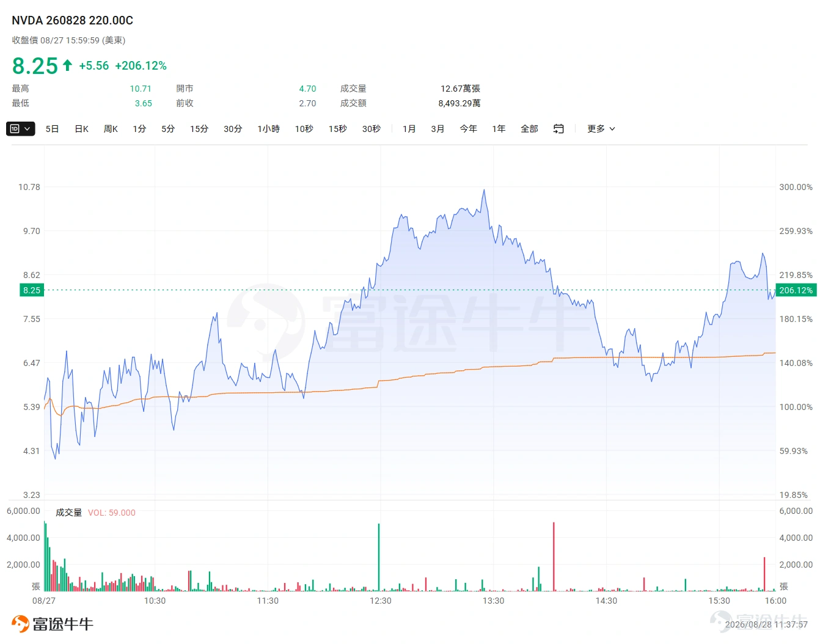Click the 300.00% percentage axis label
This screenshot has width=820, height=644.
coord(796,187)
